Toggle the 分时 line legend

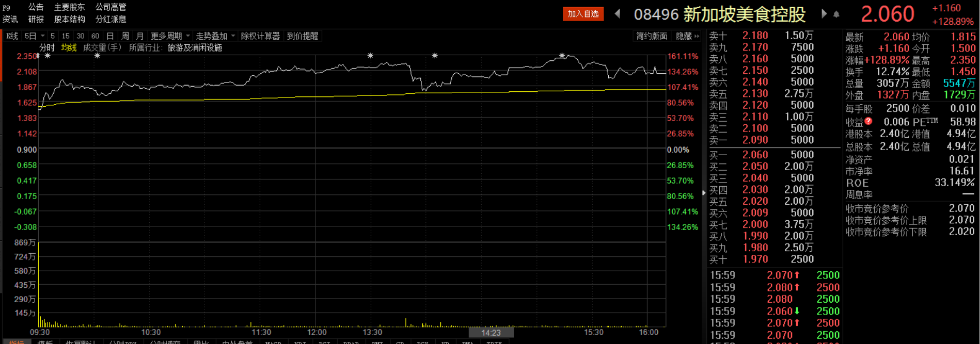[x=47, y=47]
